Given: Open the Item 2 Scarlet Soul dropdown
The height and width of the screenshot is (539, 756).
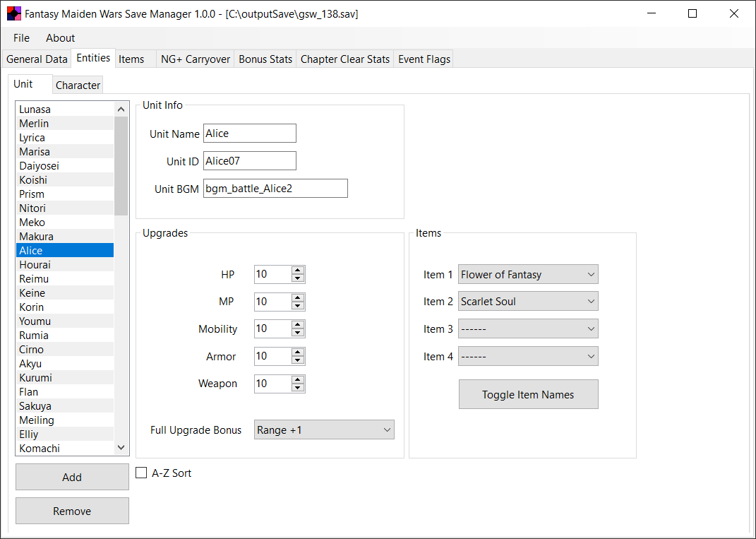Looking at the screenshot, I should pyautogui.click(x=528, y=301).
